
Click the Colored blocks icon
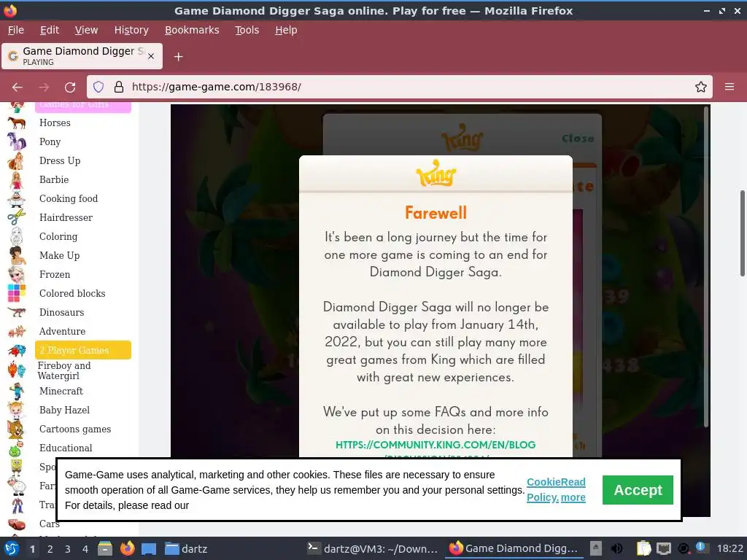[17, 293]
